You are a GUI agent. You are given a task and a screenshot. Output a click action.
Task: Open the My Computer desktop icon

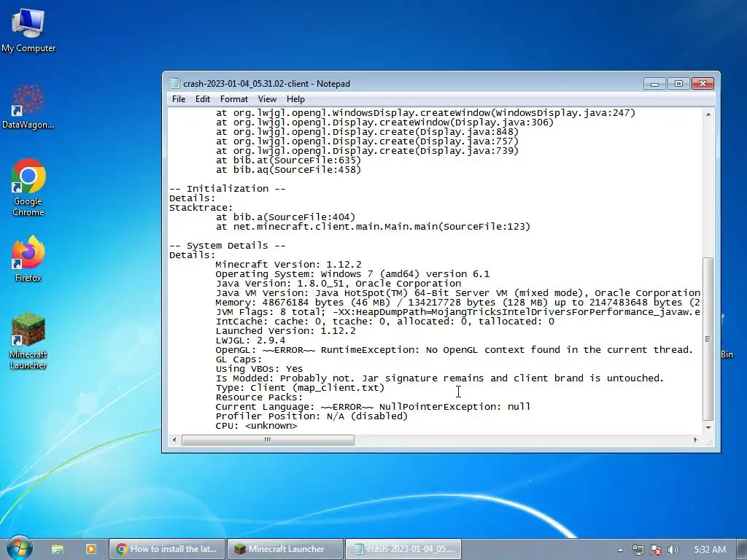[28, 29]
